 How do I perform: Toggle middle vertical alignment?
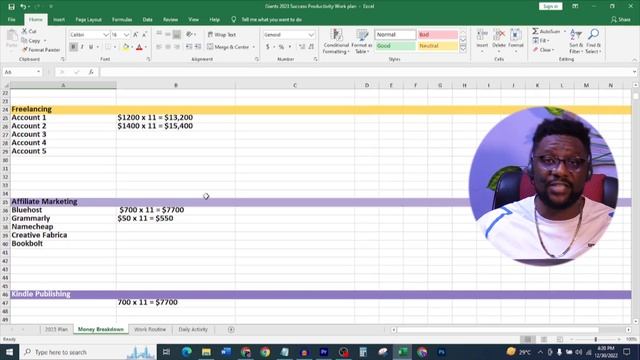168,35
